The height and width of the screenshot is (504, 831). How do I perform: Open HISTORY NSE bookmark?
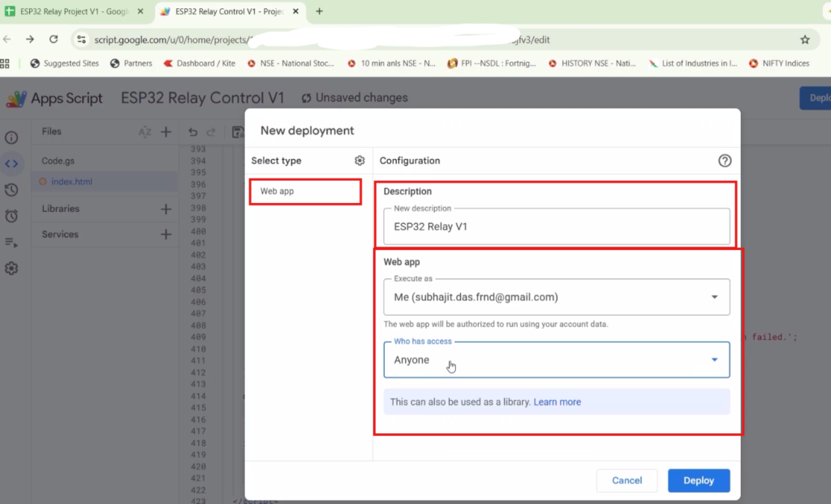pyautogui.click(x=592, y=63)
